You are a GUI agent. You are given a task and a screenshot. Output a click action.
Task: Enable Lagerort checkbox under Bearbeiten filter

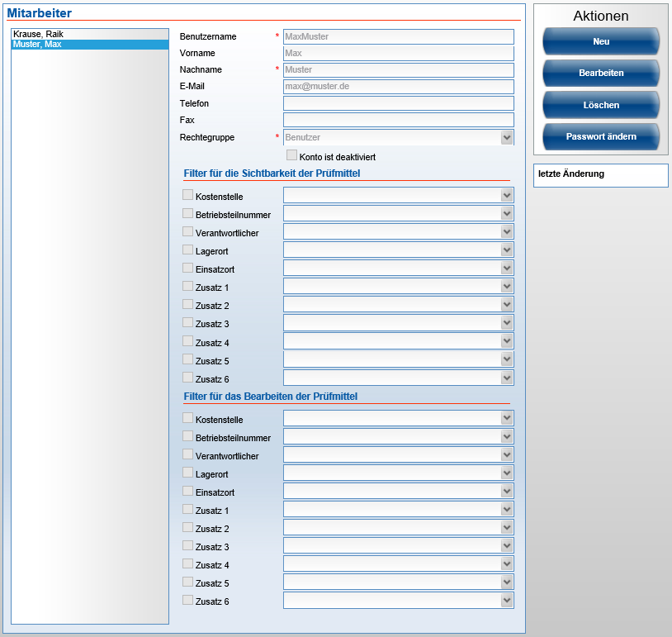pos(187,473)
